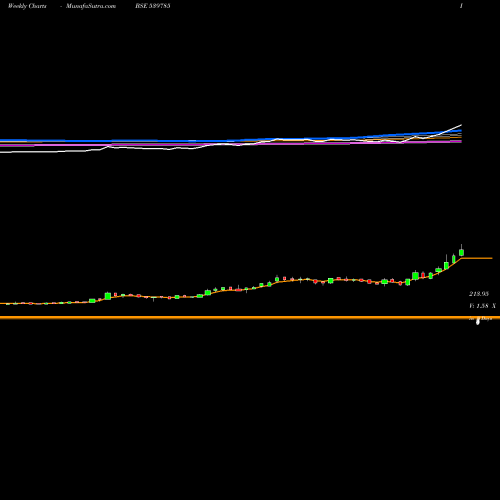The height and width of the screenshot is (500, 500).
Task: Click the MunafaSutra.com label
Action: [x=91, y=6]
